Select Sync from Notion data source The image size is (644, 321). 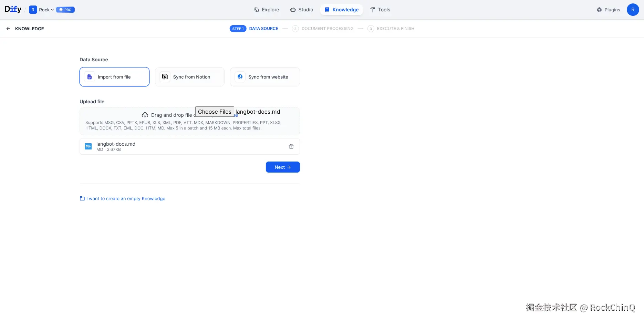pyautogui.click(x=190, y=77)
